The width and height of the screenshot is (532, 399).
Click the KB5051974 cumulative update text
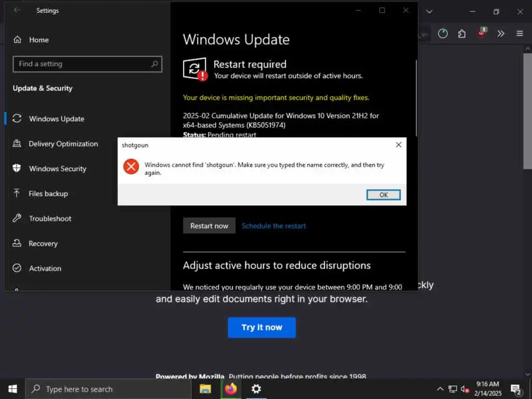tap(281, 121)
